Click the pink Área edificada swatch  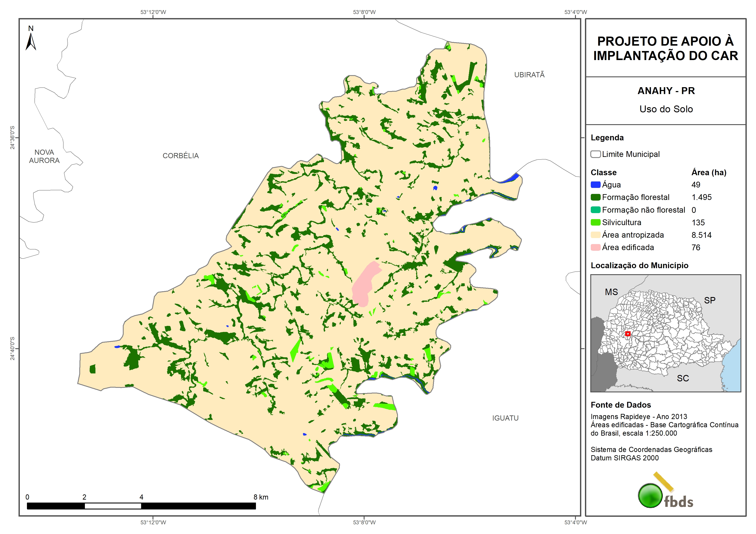pos(595,248)
